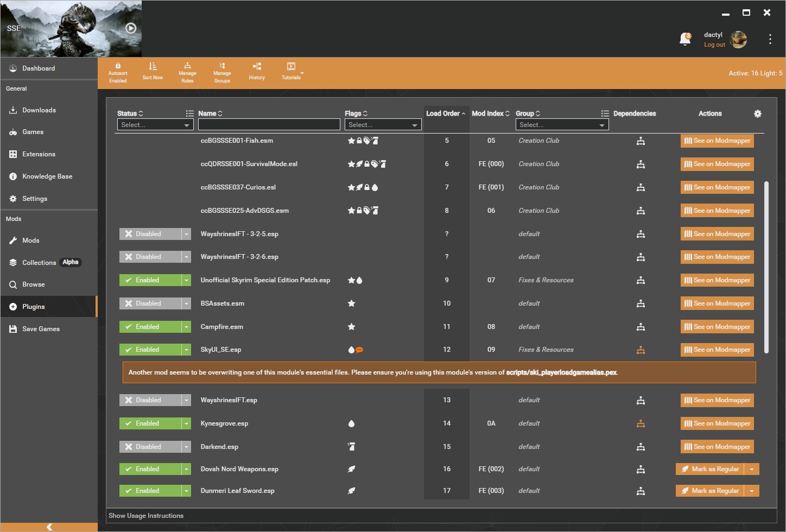
Task: Open the table column settings gear
Action: [758, 114]
